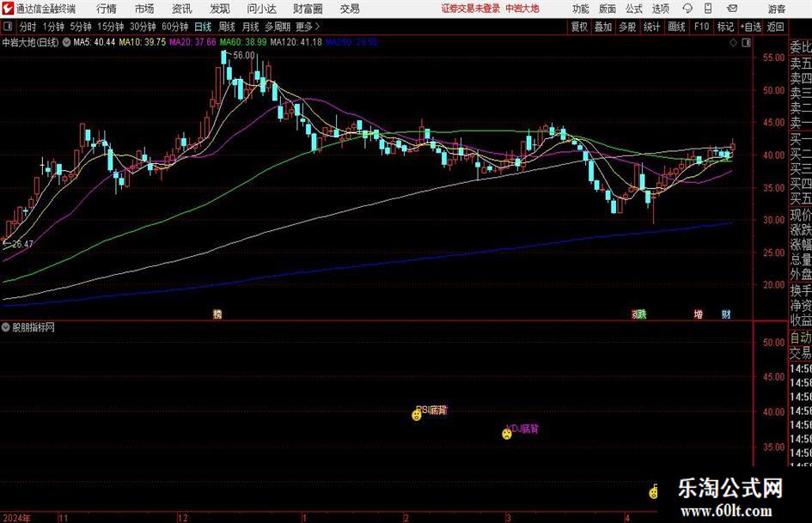The width and height of the screenshot is (812, 523).
Task: Click the 叠加 overlay button
Action: tap(603, 27)
